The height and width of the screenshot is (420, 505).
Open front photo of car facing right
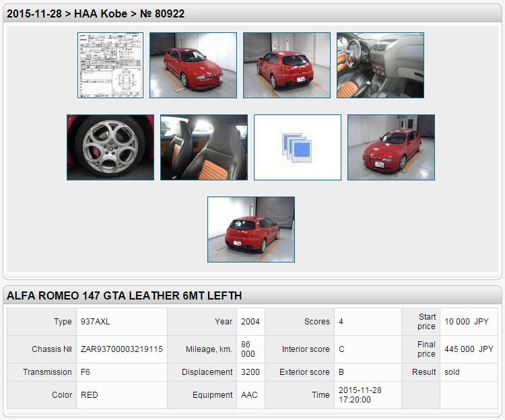click(193, 65)
